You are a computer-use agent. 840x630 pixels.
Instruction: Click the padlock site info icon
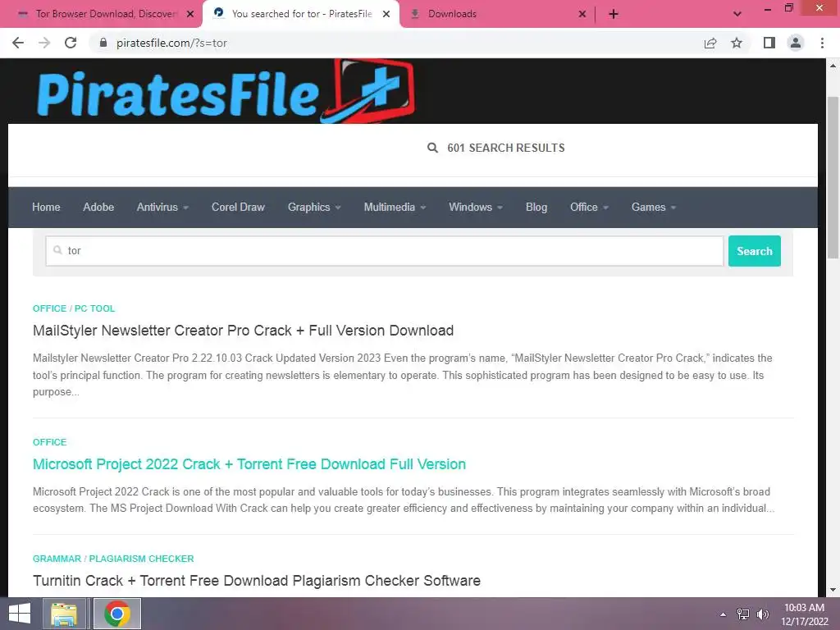[103, 43]
